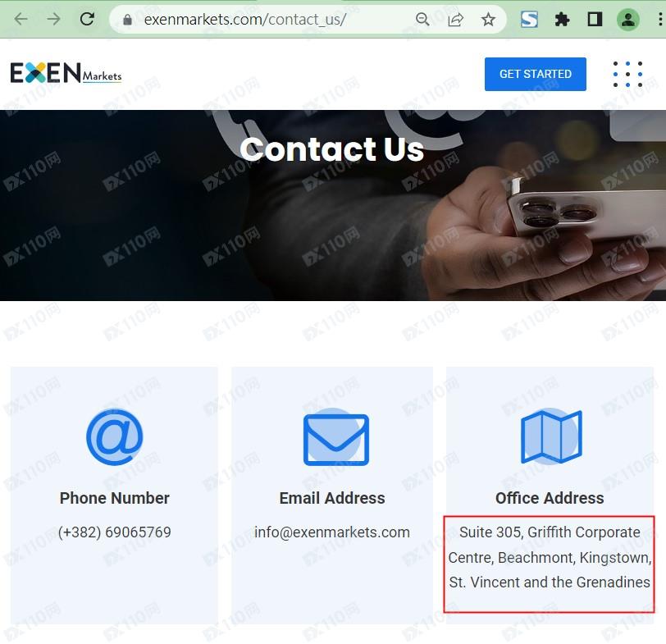Reload the page with the refresh icon
666x644 pixels.
(x=87, y=19)
